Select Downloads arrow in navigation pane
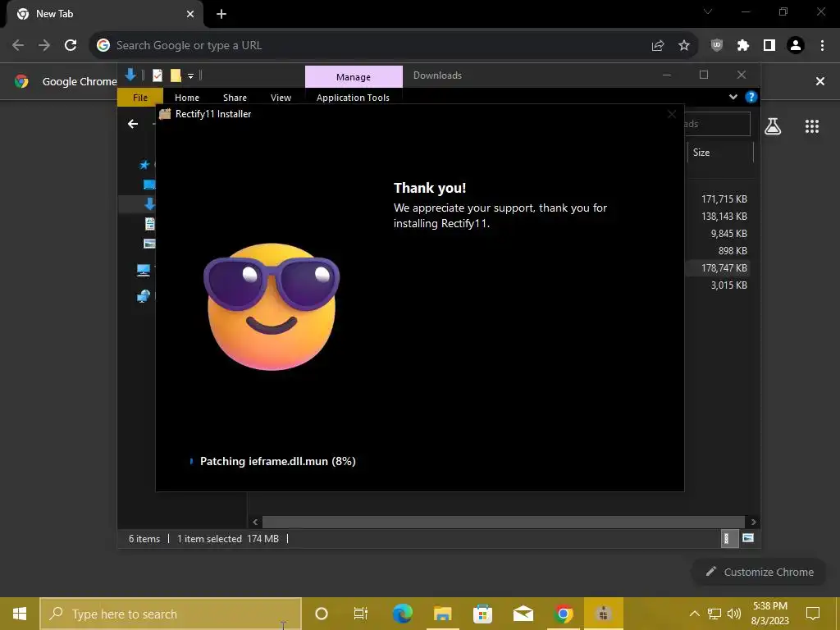The image size is (840, 630). point(149,203)
